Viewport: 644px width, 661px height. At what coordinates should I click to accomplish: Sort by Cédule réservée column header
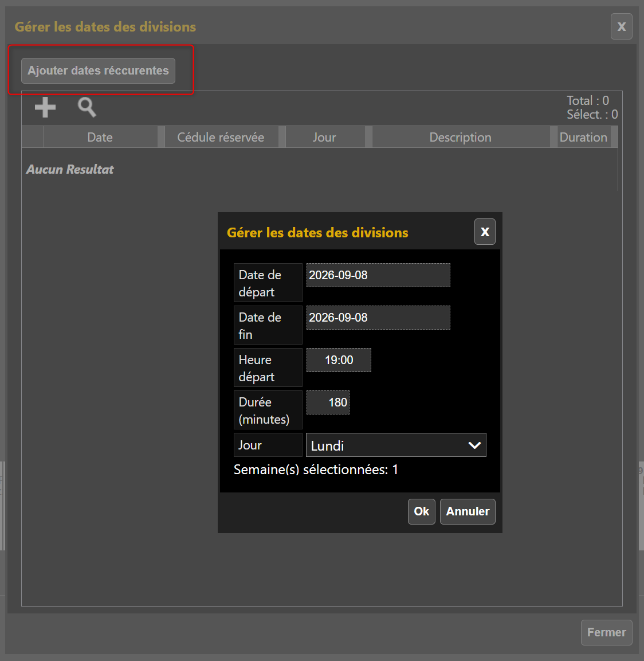pos(221,137)
